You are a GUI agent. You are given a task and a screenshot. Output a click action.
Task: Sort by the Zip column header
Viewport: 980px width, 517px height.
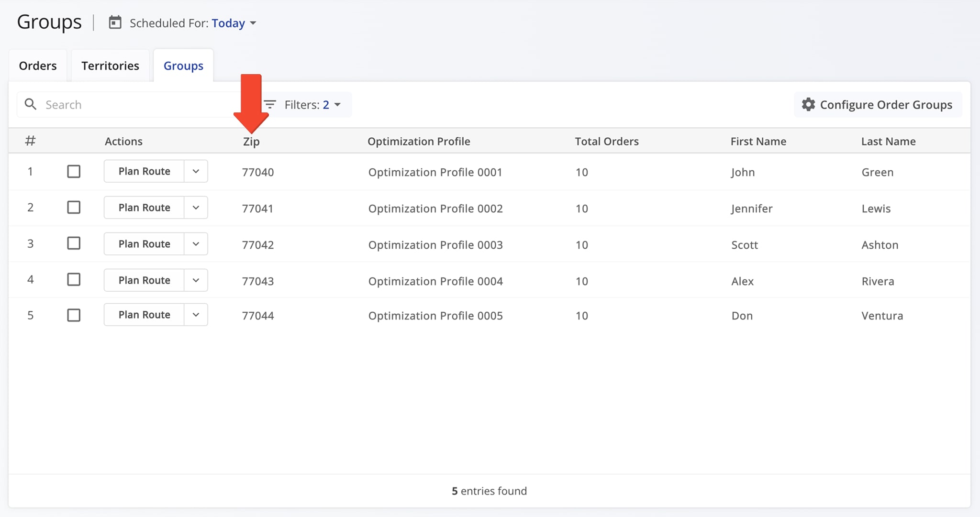(251, 142)
